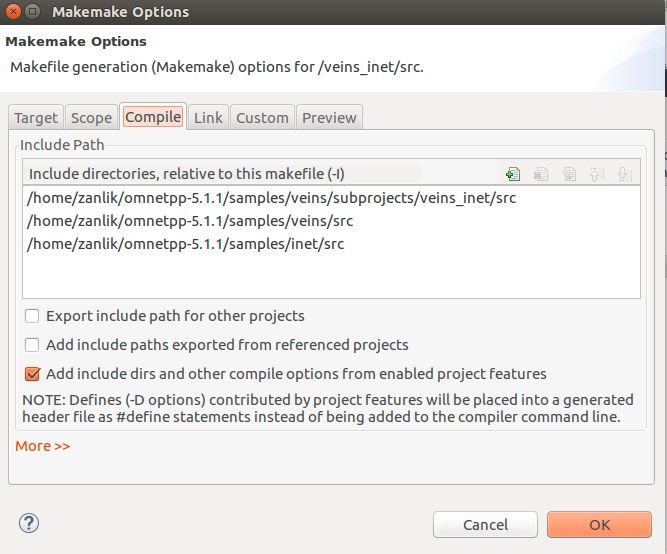Click the Cancel button
This screenshot has height=554, width=667.
(x=485, y=524)
